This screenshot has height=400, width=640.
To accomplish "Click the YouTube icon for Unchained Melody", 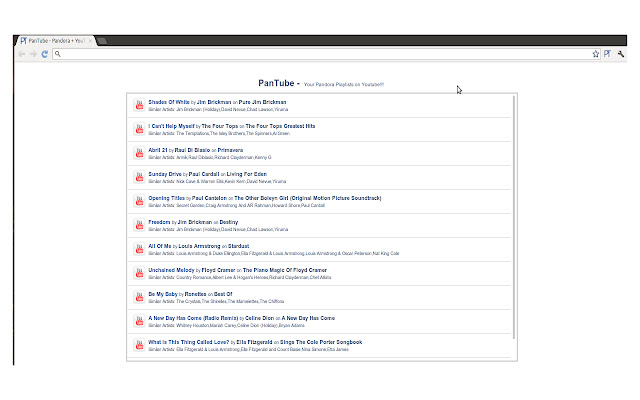I will 139,273.
